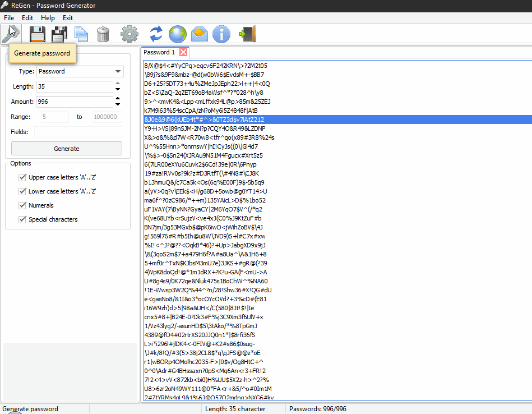The image size is (532, 414).
Task: Click the trash can delete icon
Action: click(103, 34)
